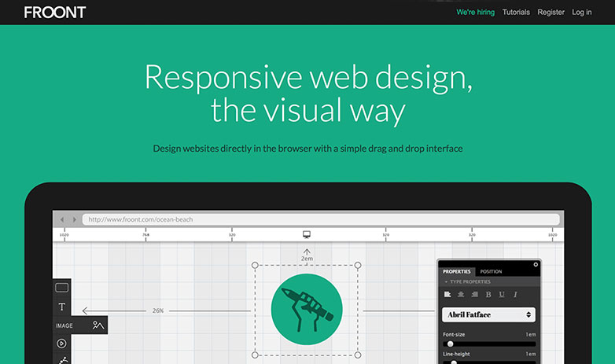
Task: Toggle bold text formatting
Action: (x=488, y=294)
